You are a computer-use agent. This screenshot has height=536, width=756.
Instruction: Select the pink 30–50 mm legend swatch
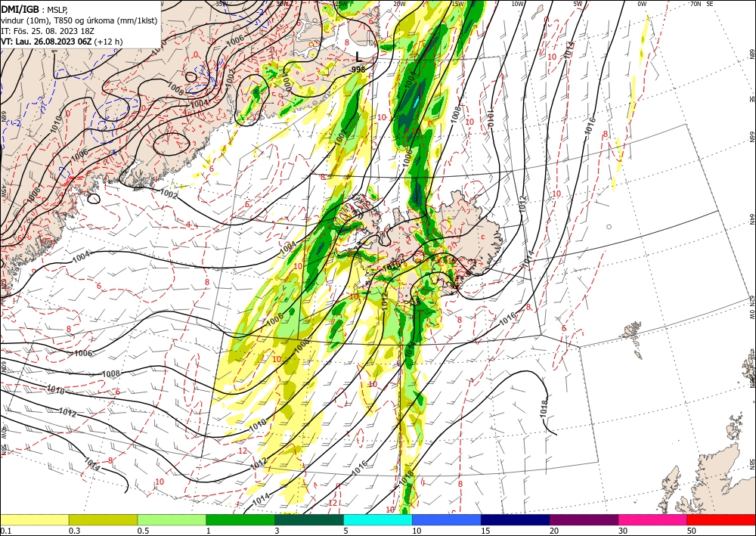tap(653, 519)
